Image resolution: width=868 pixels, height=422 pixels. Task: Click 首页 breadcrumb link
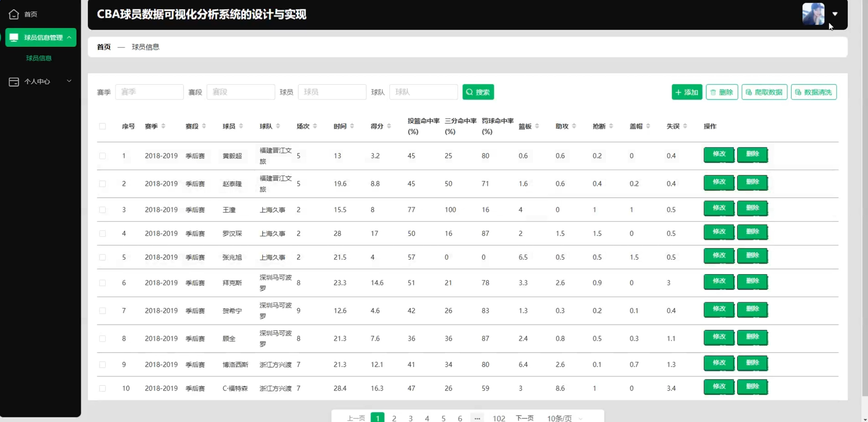104,47
